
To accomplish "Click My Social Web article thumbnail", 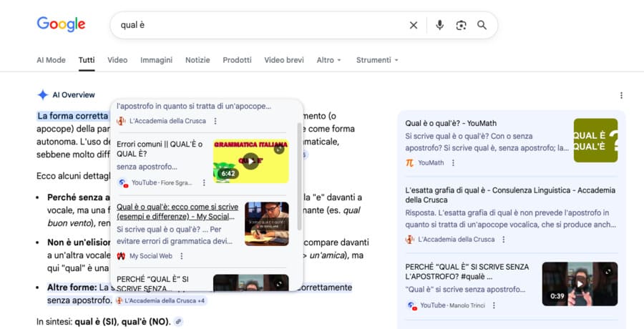I will click(x=267, y=224).
